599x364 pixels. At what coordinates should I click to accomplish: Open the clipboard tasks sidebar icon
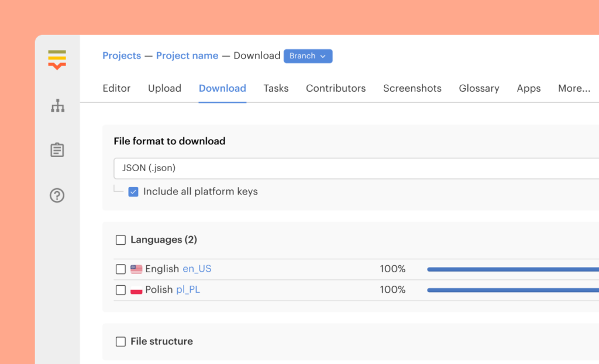click(57, 150)
